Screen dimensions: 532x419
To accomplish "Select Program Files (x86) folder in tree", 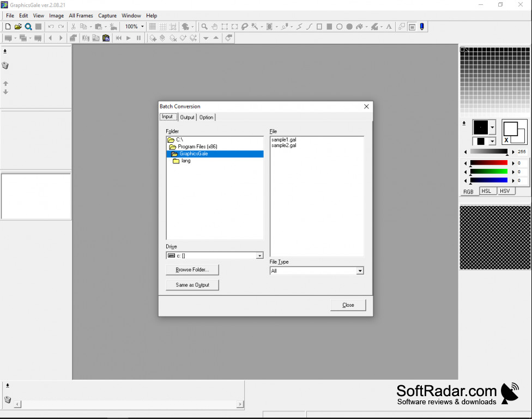I will click(197, 147).
